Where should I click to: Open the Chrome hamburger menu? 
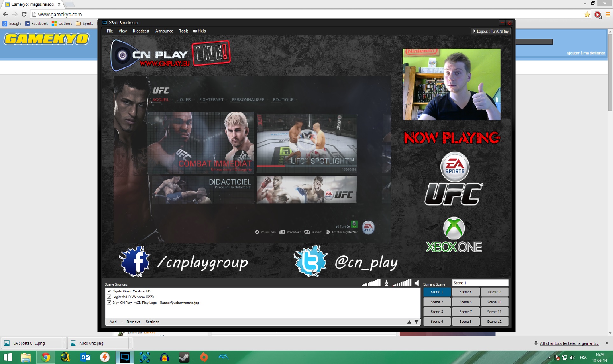(608, 14)
